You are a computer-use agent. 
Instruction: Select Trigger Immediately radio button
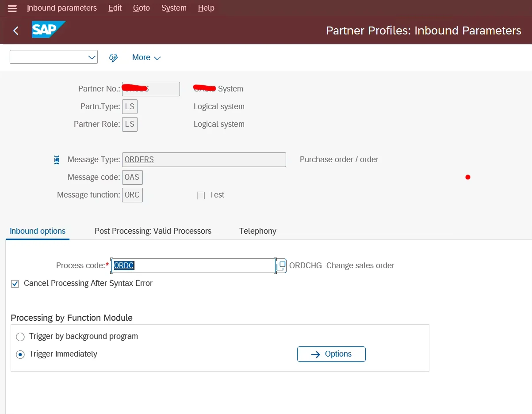point(20,354)
